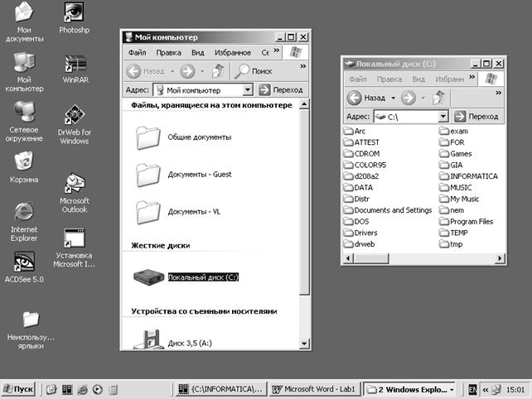Screen dimensions: 532x399
Task: Select the Internet Explorer desktop icon
Action: (24, 212)
